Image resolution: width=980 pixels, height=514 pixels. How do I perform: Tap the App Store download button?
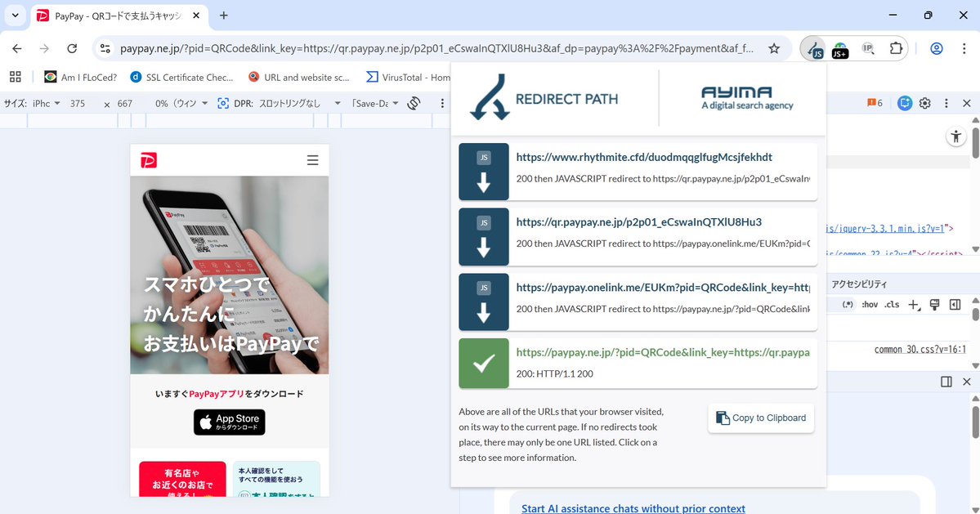pos(230,422)
